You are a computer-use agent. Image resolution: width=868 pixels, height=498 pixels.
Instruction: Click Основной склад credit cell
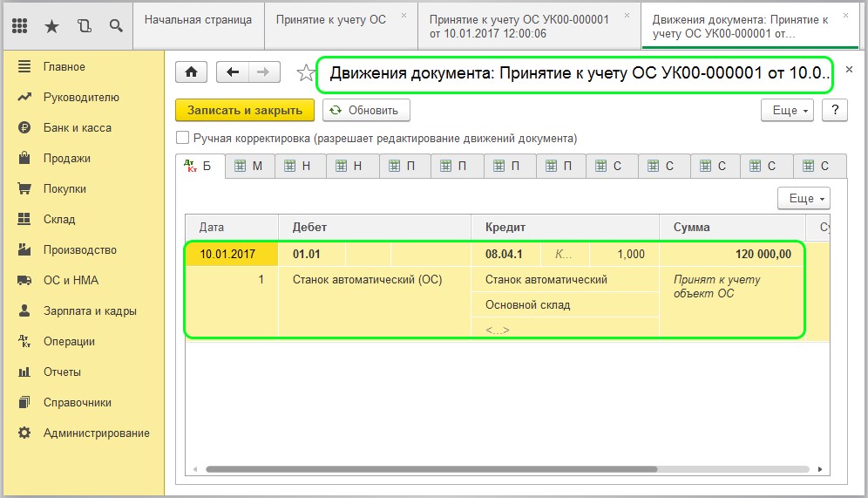click(x=565, y=305)
